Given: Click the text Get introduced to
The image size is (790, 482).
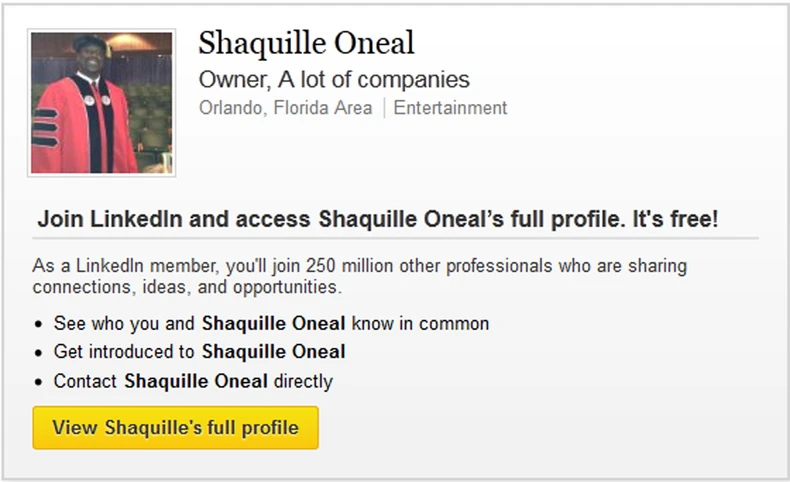Looking at the screenshot, I should 125,352.
